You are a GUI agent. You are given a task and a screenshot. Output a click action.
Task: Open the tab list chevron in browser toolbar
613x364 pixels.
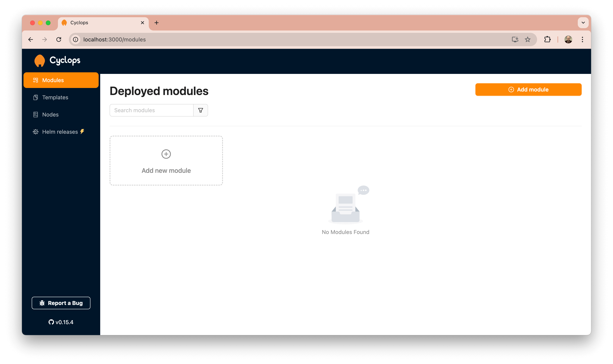(583, 22)
